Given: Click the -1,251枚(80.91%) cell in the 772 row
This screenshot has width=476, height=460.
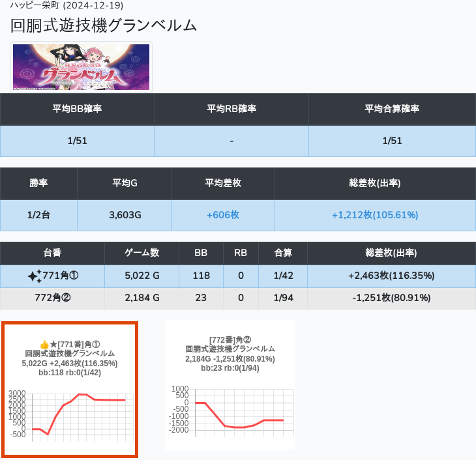Looking at the screenshot, I should [x=391, y=298].
